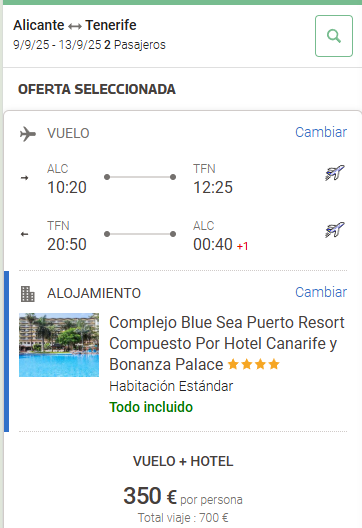
Task: Click the hotel four-star rating
Action: (254, 364)
